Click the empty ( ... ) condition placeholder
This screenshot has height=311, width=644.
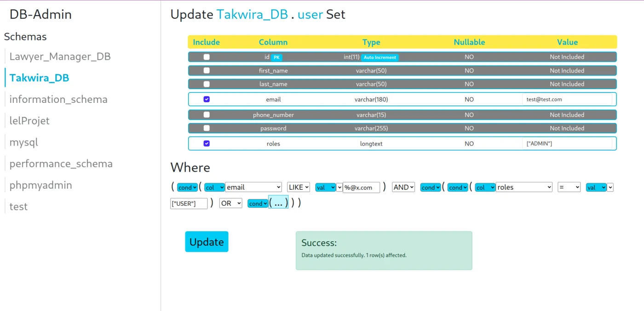point(278,203)
